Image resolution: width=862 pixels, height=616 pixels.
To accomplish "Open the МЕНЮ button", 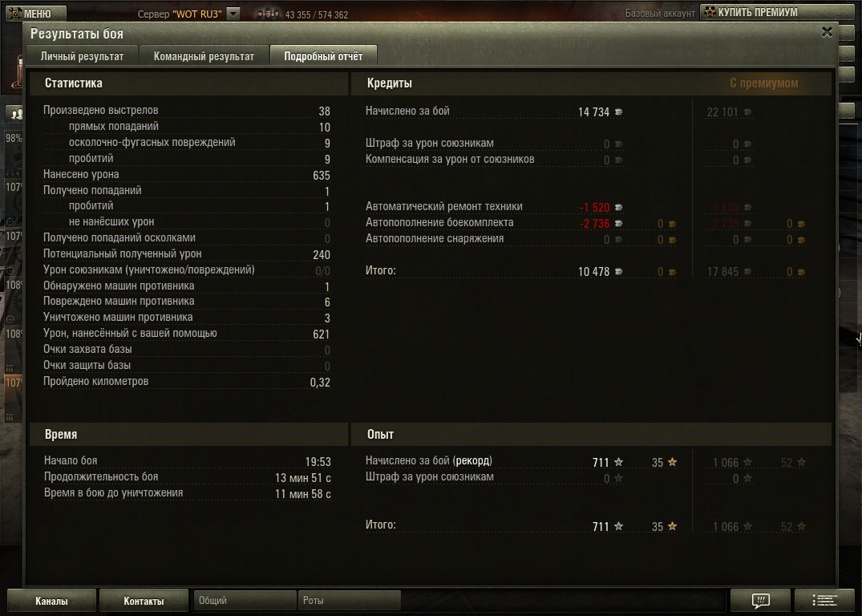I will click(36, 13).
